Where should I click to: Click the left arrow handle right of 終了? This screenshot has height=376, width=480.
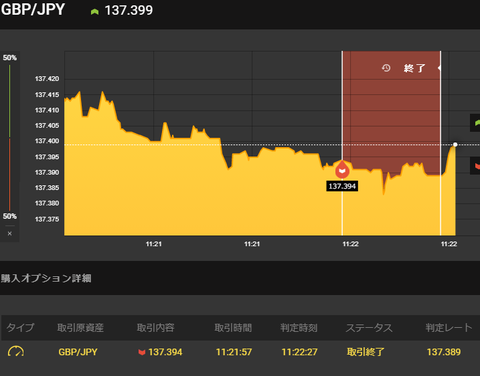[x=439, y=68]
